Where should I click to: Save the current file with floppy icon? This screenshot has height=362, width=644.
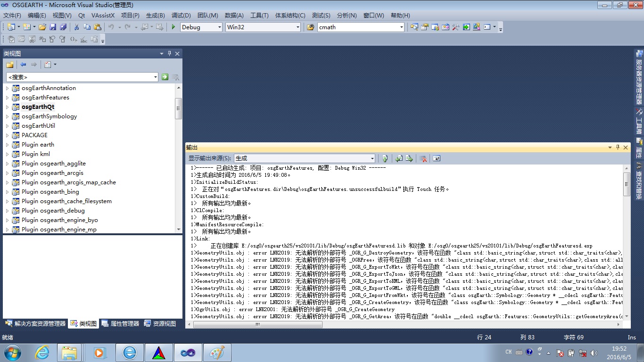pyautogui.click(x=52, y=27)
